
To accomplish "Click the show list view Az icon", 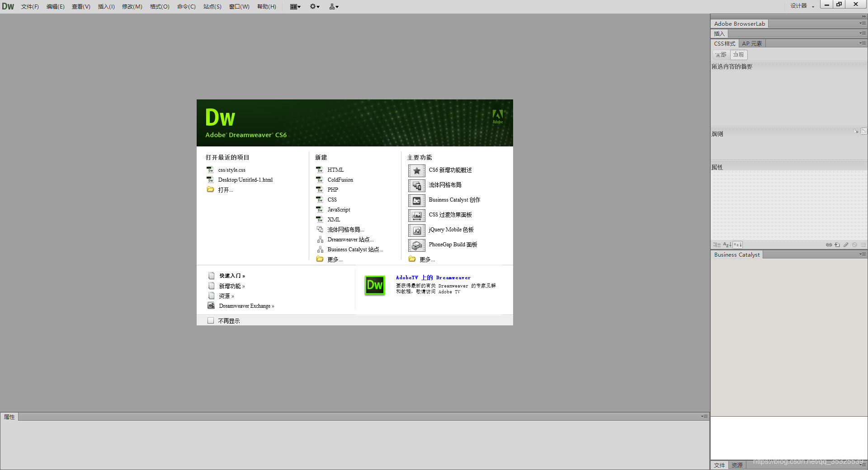I will [727, 244].
